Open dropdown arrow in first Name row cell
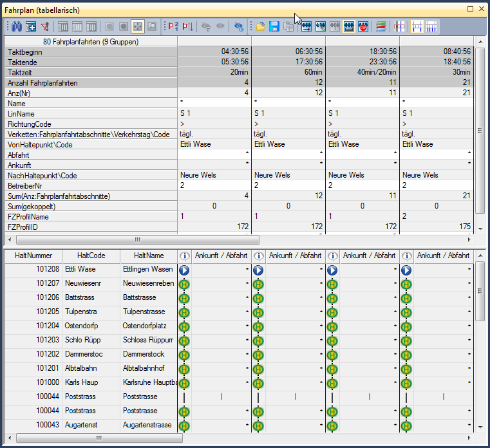 point(182,102)
